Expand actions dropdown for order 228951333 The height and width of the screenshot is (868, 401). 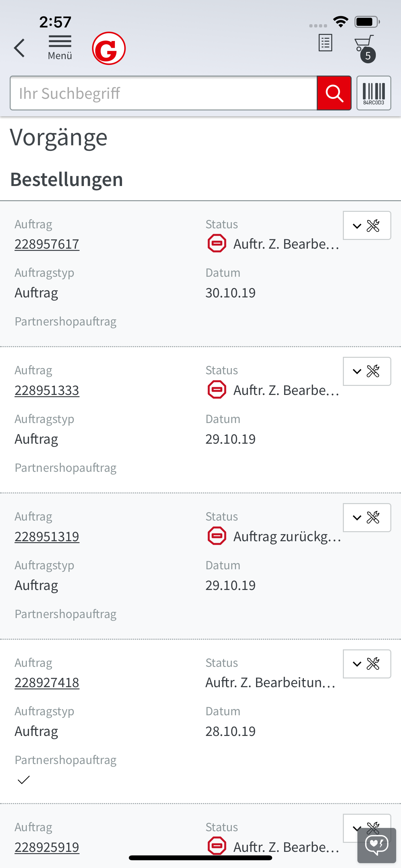(367, 371)
